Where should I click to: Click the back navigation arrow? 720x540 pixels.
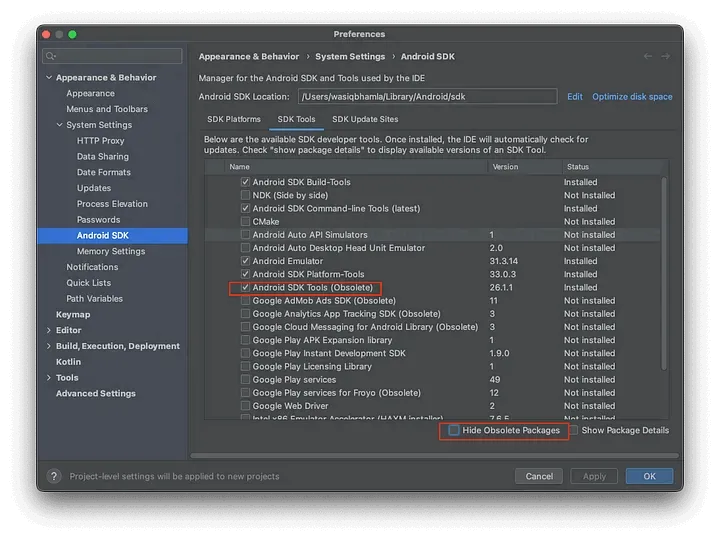[x=648, y=56]
